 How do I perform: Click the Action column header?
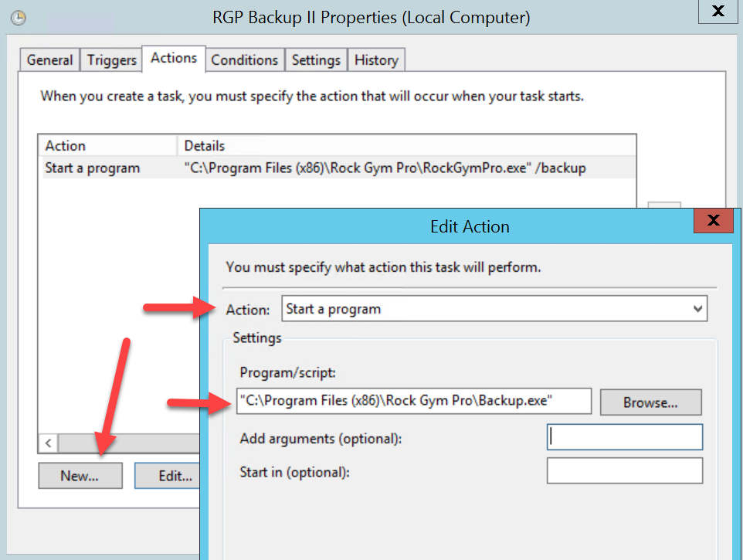coord(107,145)
